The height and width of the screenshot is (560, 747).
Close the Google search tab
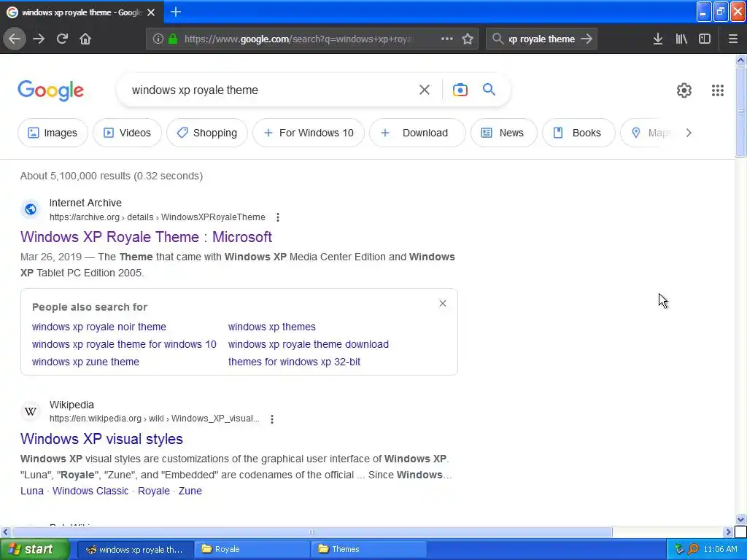point(151,12)
